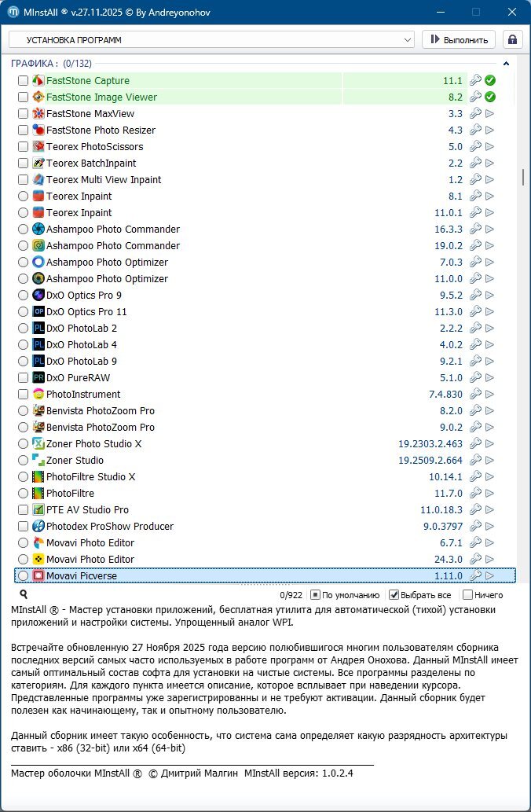The width and height of the screenshot is (531, 812).
Task: Click the lock icon in the top toolbar
Action: [513, 39]
